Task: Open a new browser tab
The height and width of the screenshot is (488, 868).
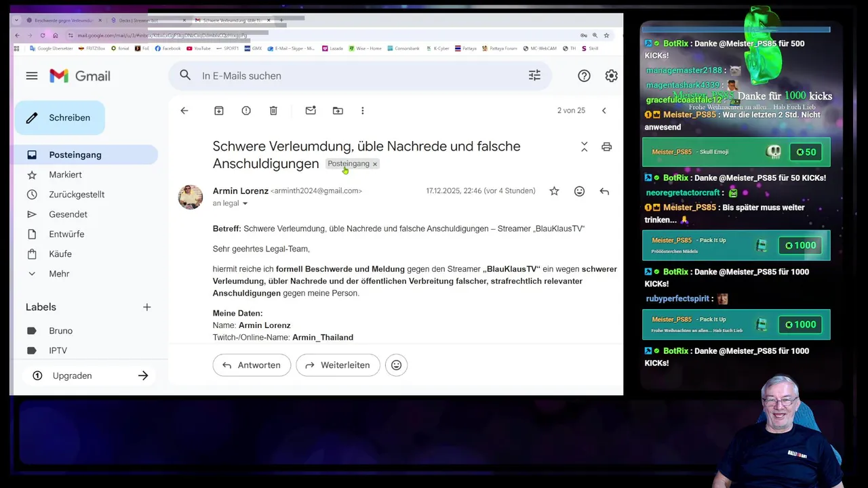Action: point(281,20)
